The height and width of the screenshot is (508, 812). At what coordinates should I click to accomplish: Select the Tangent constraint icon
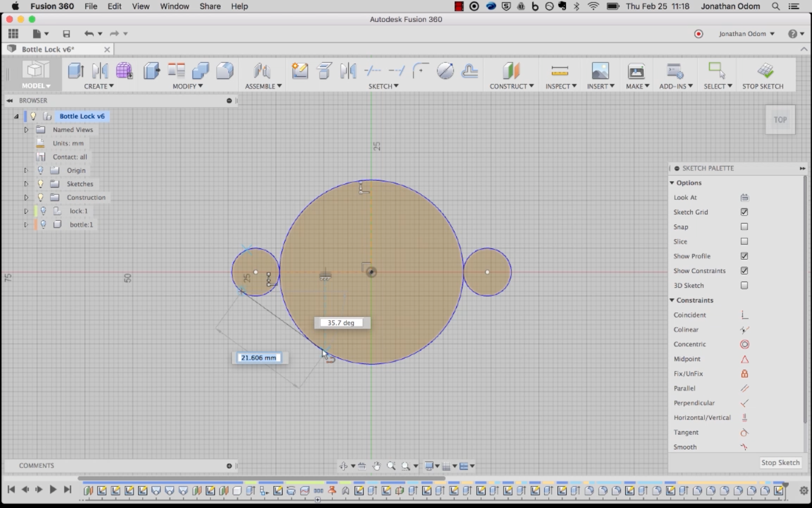pos(744,433)
